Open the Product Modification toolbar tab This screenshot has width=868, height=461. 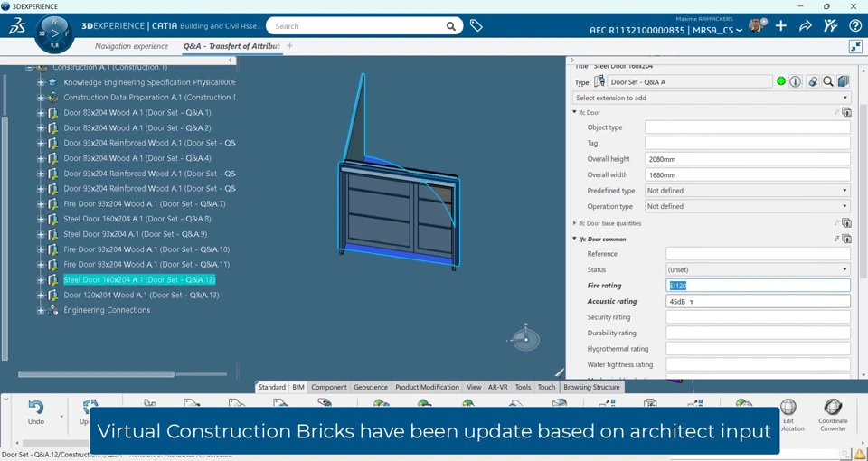[x=427, y=388]
